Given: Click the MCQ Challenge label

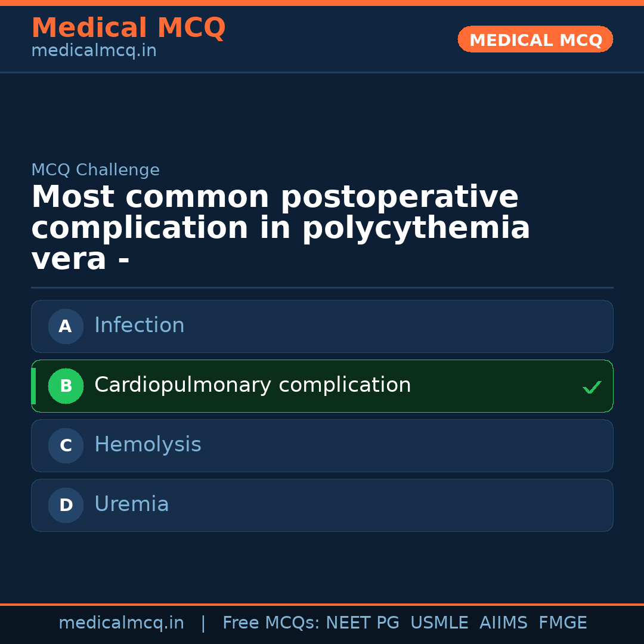Looking at the screenshot, I should click(95, 170).
